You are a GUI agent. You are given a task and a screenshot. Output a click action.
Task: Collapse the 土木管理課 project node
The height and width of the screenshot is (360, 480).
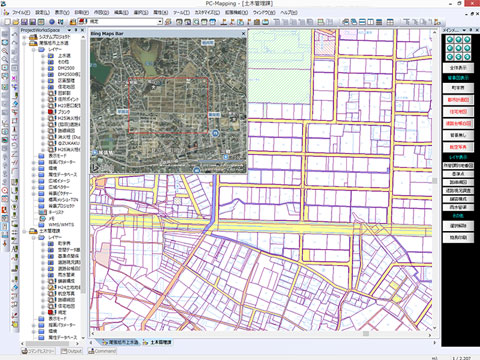pyautogui.click(x=24, y=231)
